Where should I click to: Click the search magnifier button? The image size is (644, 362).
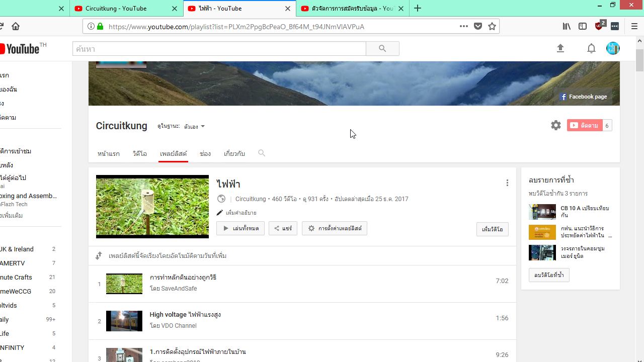point(382,49)
